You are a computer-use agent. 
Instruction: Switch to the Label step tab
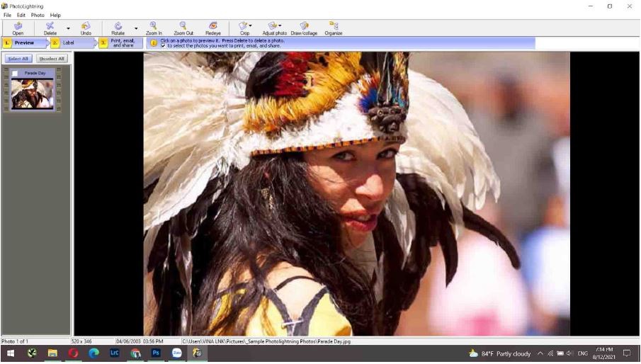coord(69,43)
